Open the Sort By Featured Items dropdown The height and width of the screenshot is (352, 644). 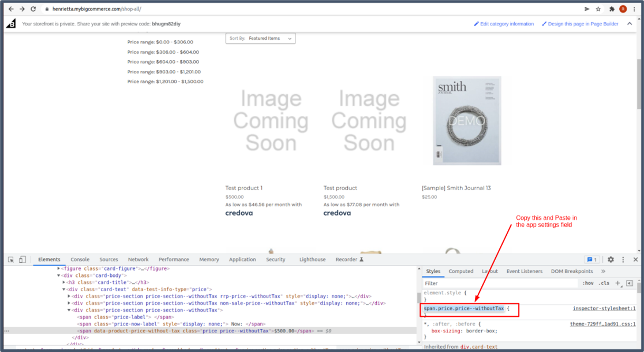(260, 39)
